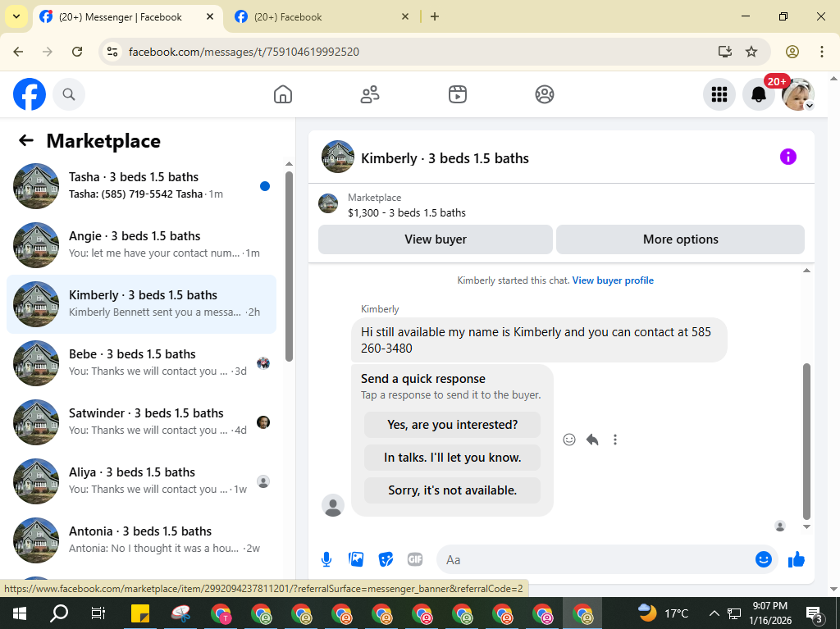View site information icon in address bar
This screenshot has width=840, height=629.
pos(112,52)
